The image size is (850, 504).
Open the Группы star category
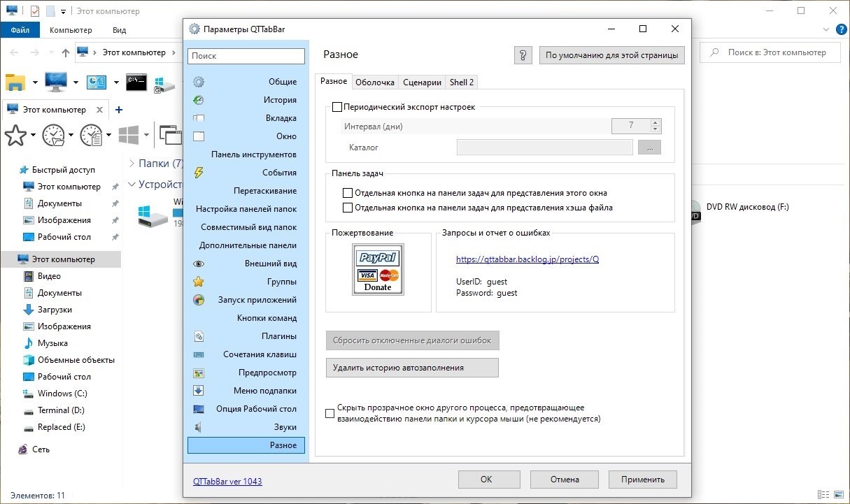click(246, 282)
